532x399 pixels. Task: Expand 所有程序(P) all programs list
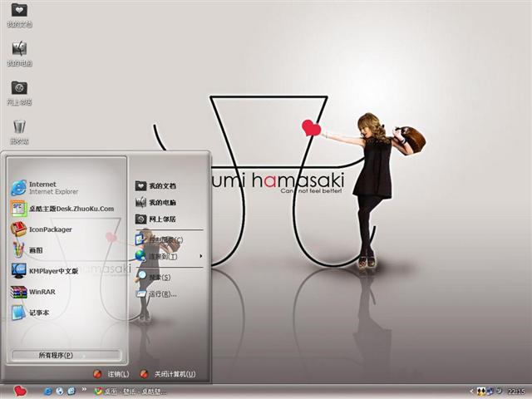tap(66, 355)
